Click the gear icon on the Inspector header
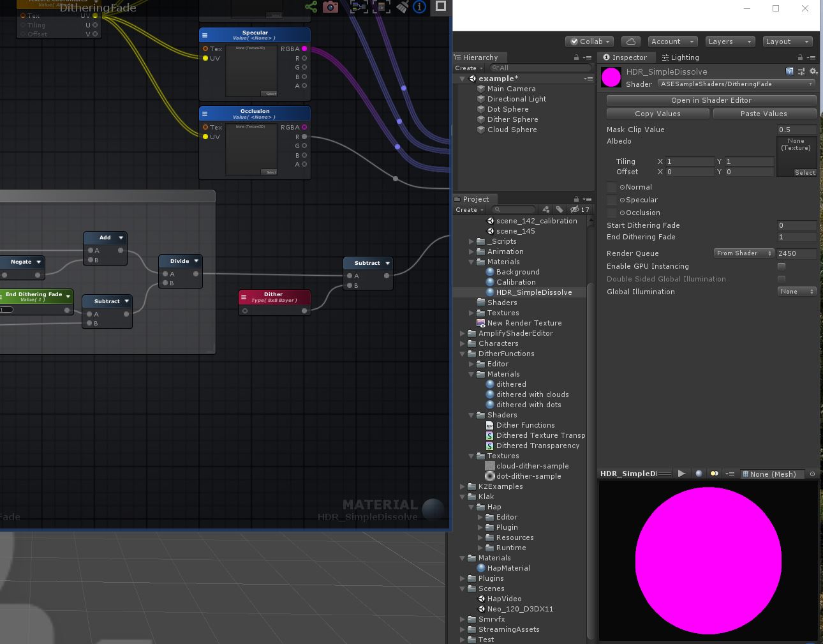 [x=813, y=71]
